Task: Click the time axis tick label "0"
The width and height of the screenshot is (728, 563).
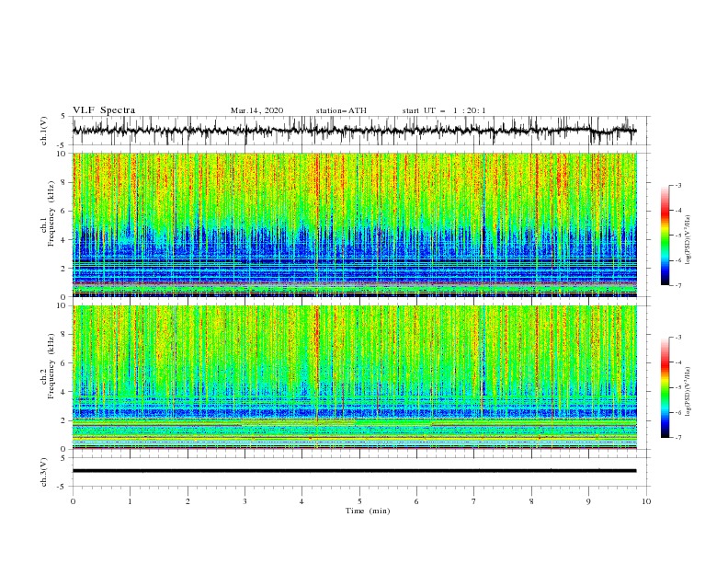Action: pyautogui.click(x=73, y=501)
